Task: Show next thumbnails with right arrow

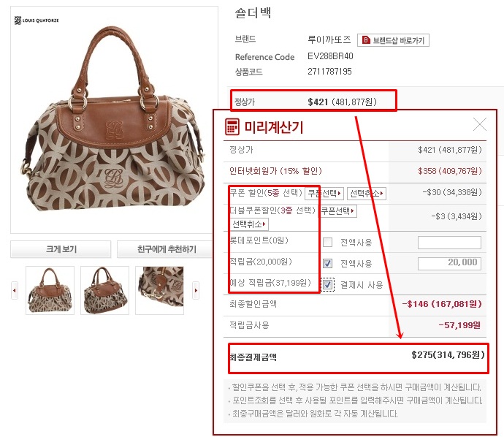Action: point(196,290)
